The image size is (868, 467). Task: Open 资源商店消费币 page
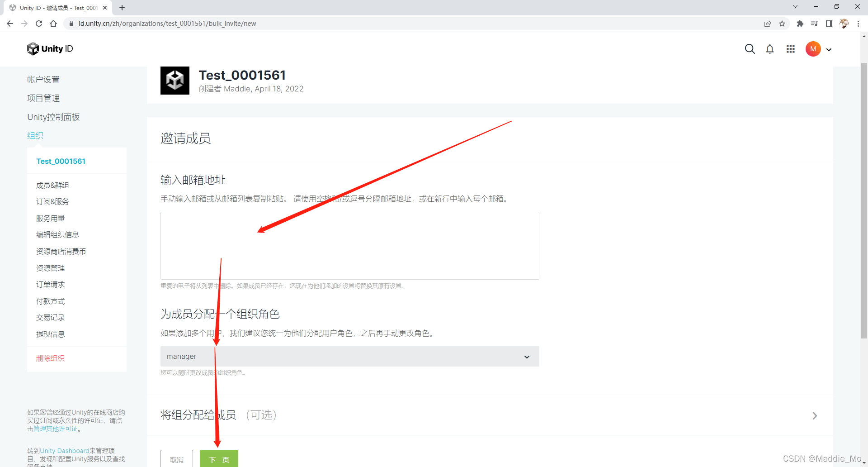click(61, 251)
